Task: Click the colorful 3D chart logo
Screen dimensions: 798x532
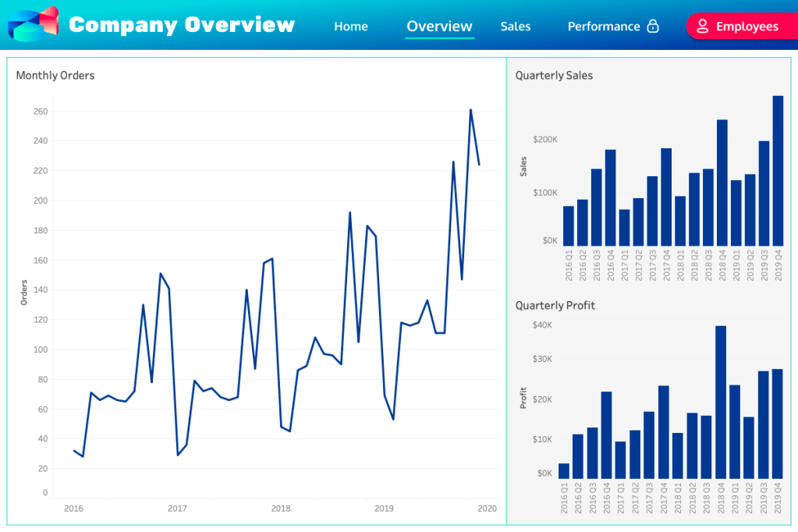Action: 33,24
